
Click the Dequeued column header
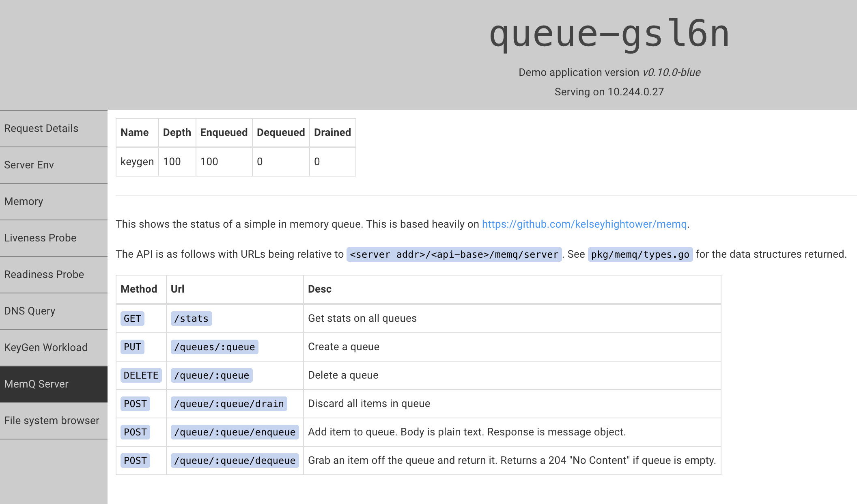281,132
